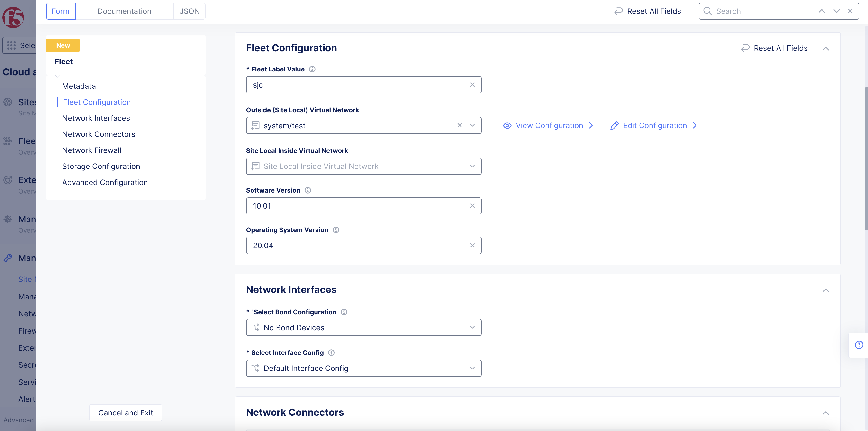Click the External connectors icon in sidebar

pos(8,180)
